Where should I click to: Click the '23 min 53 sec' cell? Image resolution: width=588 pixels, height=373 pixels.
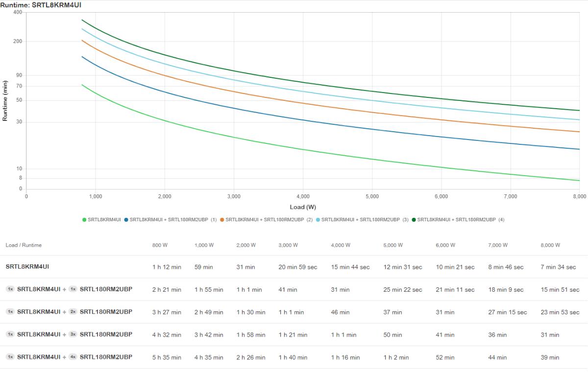[560, 312]
